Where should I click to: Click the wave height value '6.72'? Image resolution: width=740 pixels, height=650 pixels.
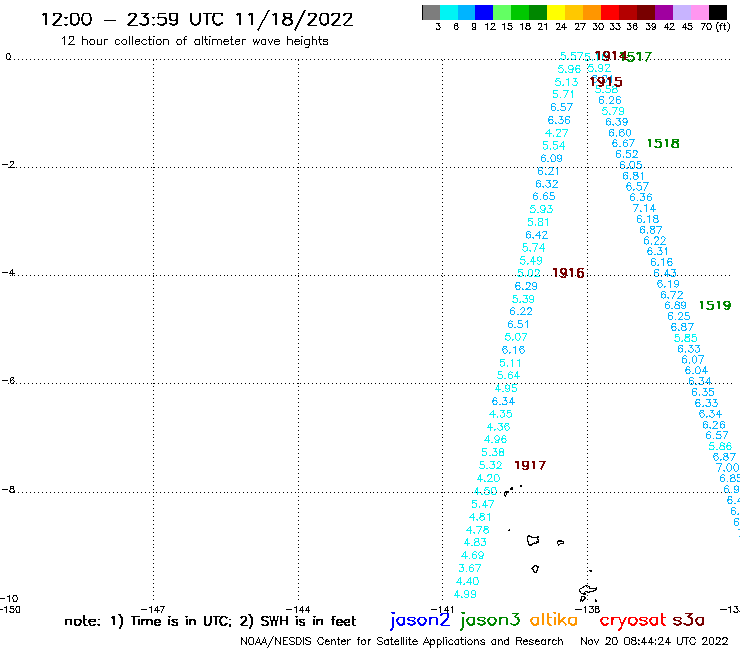coord(672,295)
